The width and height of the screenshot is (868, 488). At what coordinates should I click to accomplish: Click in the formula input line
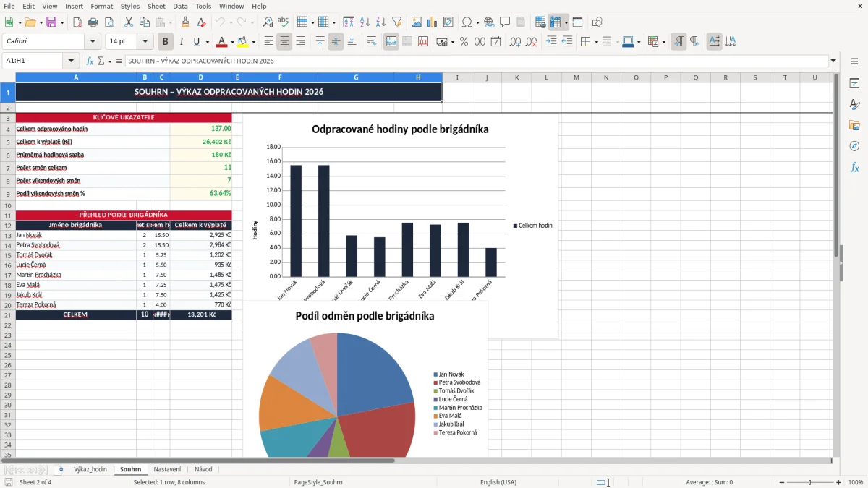tap(476, 61)
